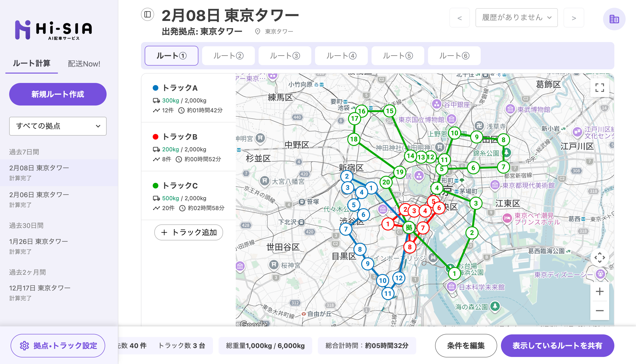636x364 pixels.
Task: Click the location pin next to 東京タワー
Action: (257, 31)
